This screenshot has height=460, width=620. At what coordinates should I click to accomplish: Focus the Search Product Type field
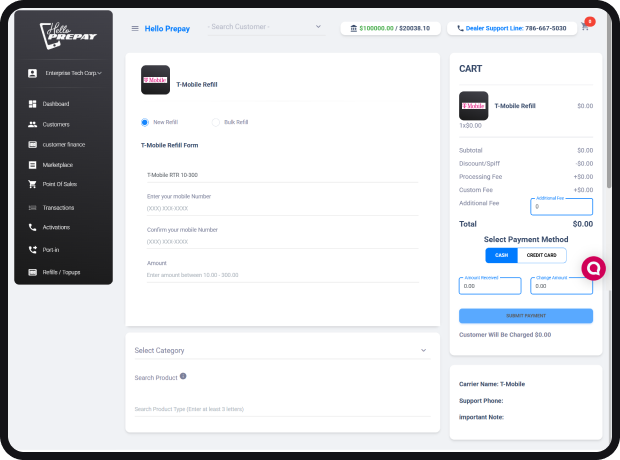(x=282, y=409)
